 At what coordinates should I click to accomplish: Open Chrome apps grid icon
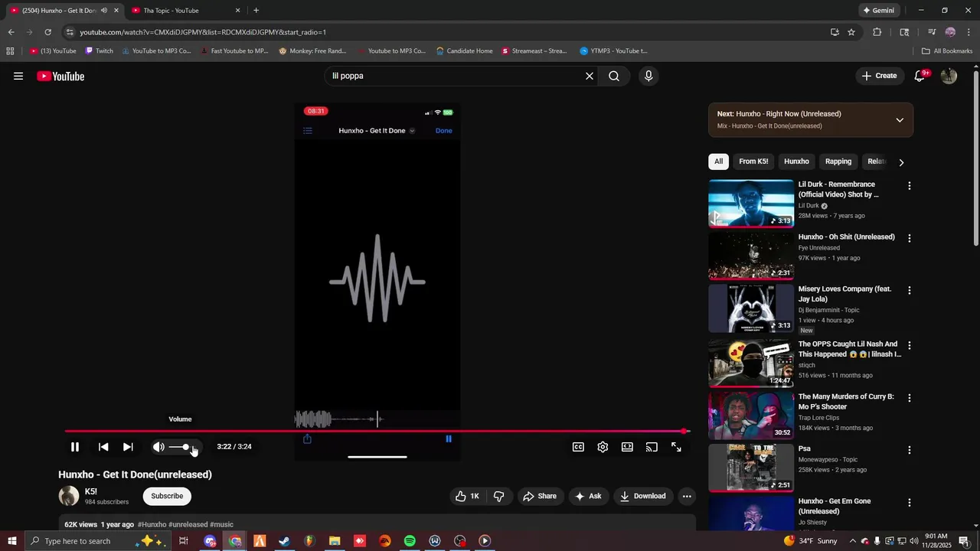(x=10, y=51)
